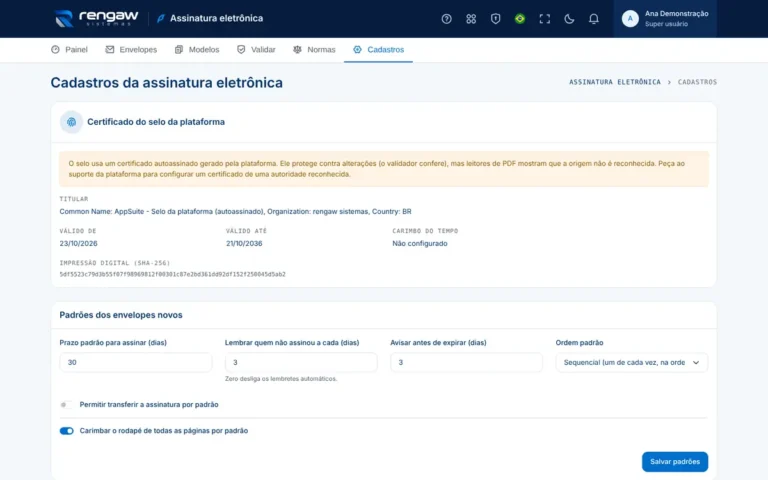
Task: Switch to dark mode moon icon
Action: pos(569,19)
